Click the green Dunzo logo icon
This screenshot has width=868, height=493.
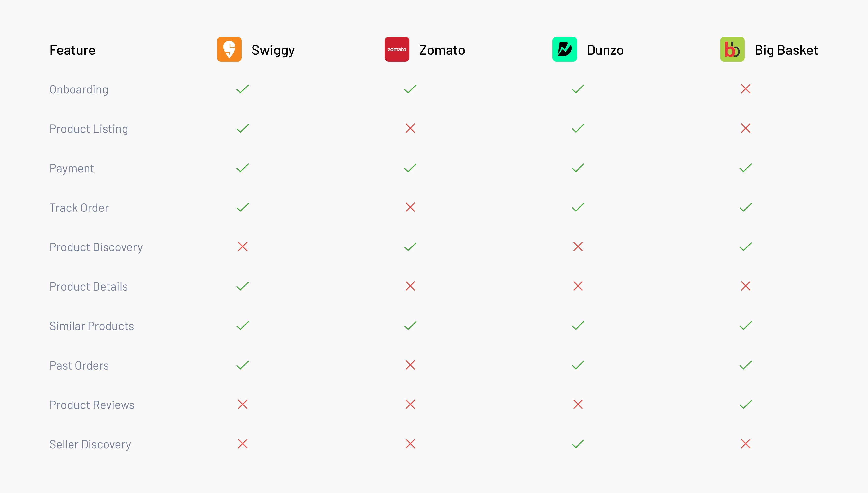click(564, 50)
